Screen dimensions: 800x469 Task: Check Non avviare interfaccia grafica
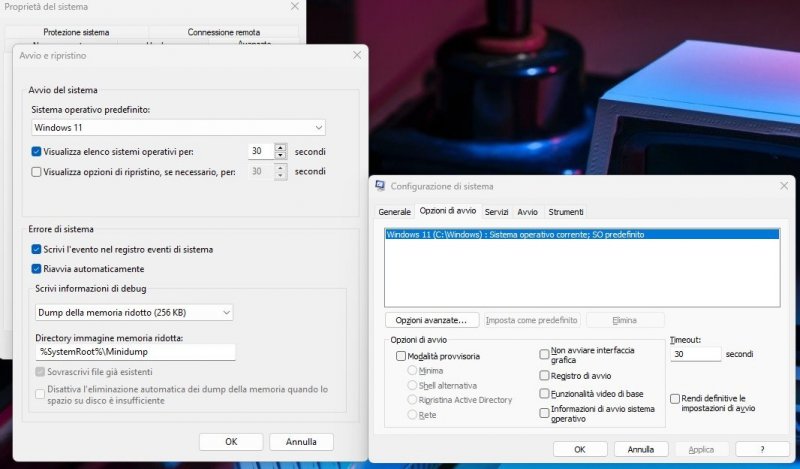(544, 354)
